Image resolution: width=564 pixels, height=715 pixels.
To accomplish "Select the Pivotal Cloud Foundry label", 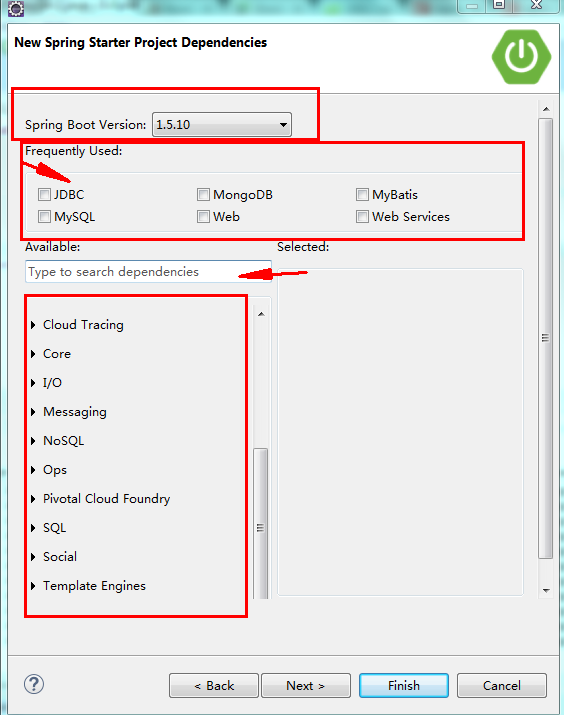I will point(107,499).
